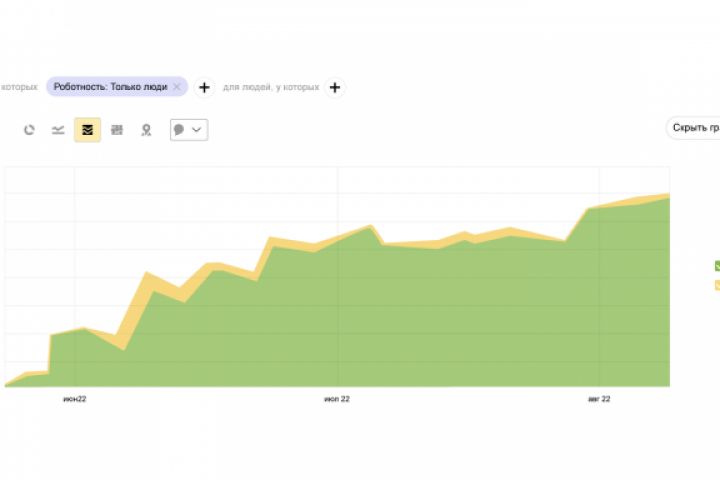Switch to the column chart icon

(117, 130)
